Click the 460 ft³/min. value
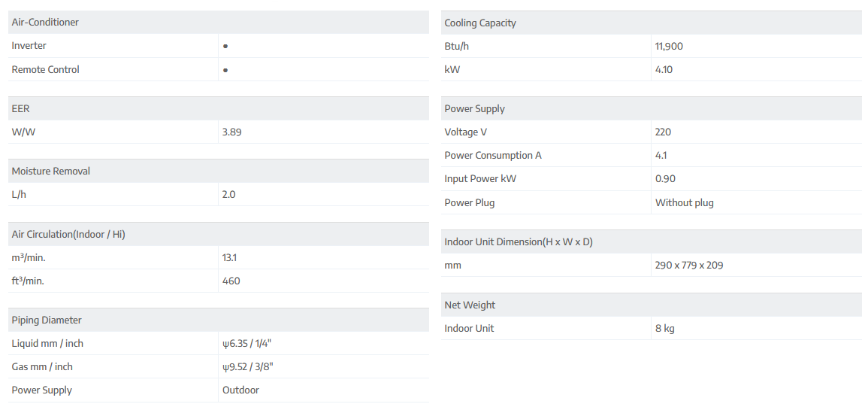Viewport: 868px width, 407px height. click(x=231, y=281)
